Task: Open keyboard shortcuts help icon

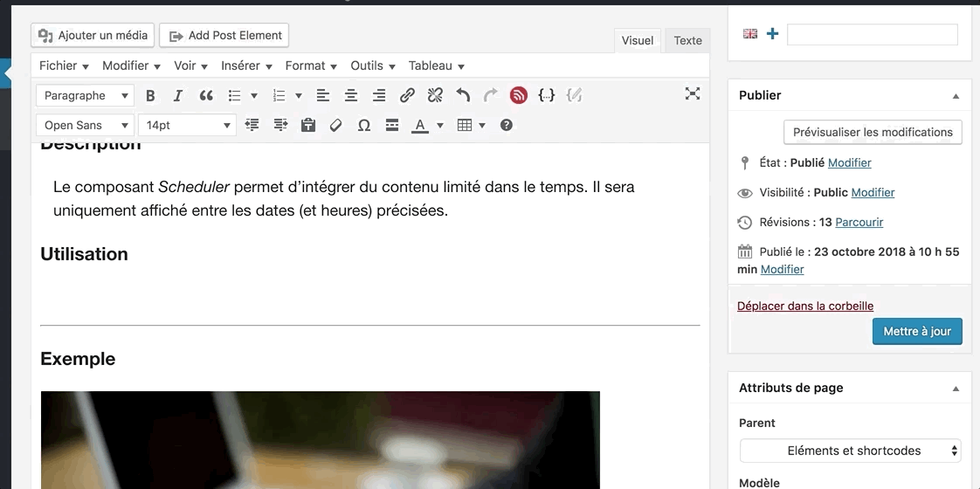Action: 507,126
